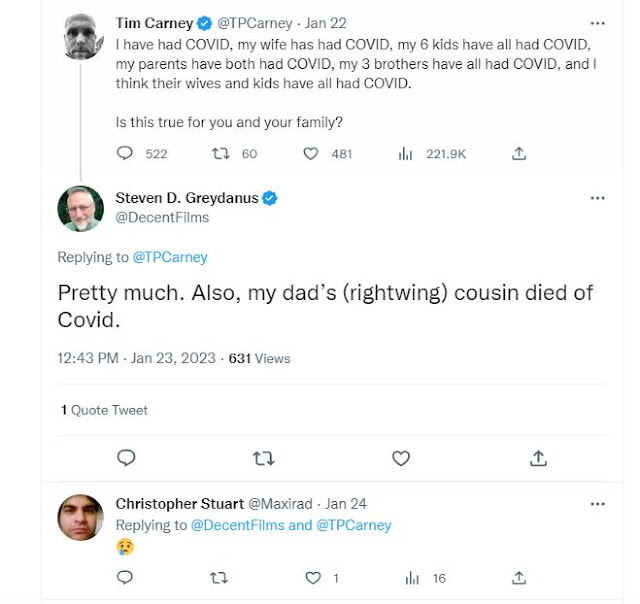Open the @TPCarney mention under Steven's name
The image size is (640, 604).
pyautogui.click(x=170, y=257)
